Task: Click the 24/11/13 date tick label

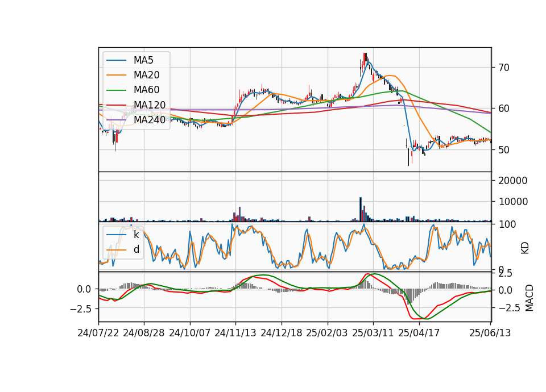Action: pos(235,333)
